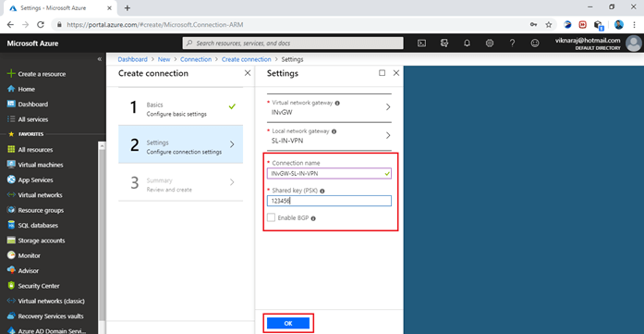Open a new browser tab

click(128, 7)
